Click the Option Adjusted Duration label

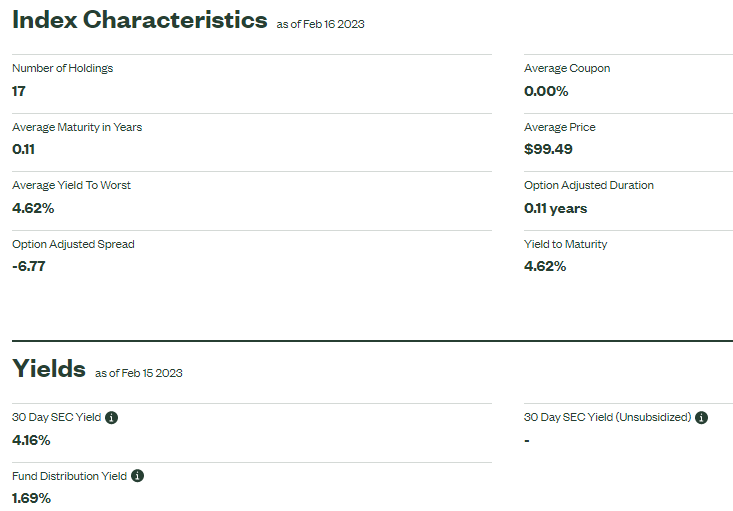(x=589, y=185)
